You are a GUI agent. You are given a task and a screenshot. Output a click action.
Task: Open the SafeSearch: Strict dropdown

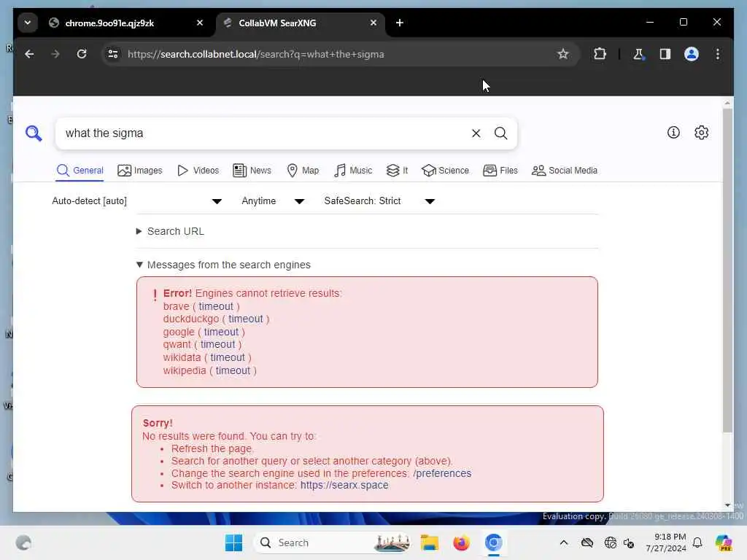(x=379, y=201)
